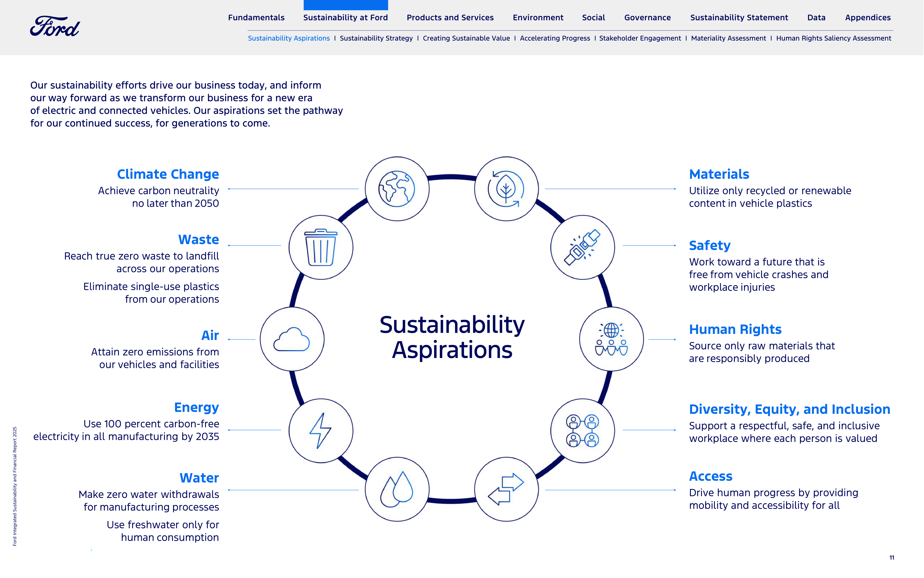The image size is (924, 578).
Task: Click the cloud Air icon
Action: coord(292,339)
